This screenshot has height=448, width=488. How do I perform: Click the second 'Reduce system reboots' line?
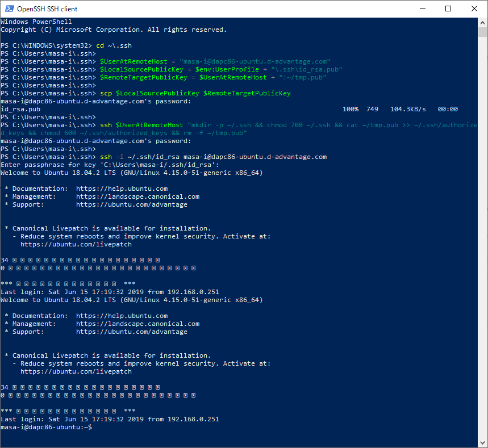point(141,364)
